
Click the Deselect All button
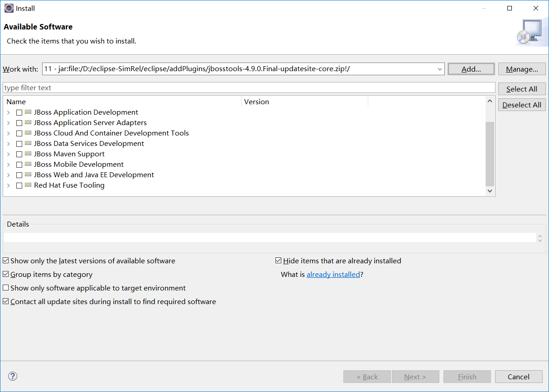click(x=522, y=105)
